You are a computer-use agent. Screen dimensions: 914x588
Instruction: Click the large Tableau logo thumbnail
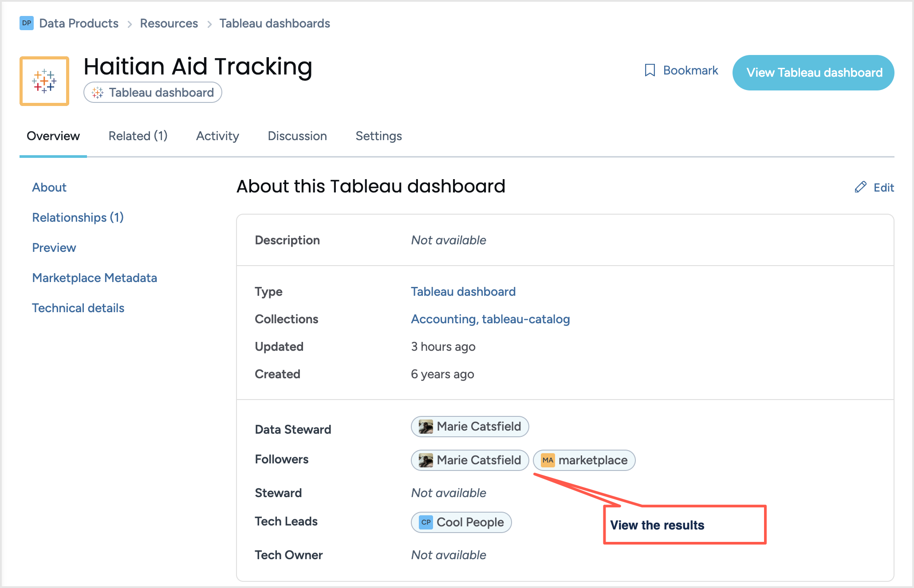tap(44, 81)
